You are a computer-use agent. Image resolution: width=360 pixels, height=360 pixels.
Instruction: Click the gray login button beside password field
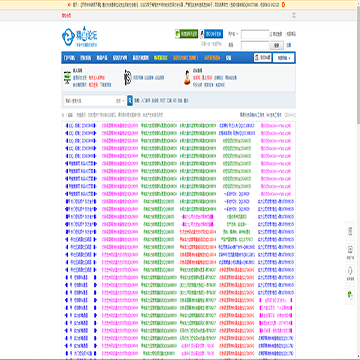tap(276, 45)
